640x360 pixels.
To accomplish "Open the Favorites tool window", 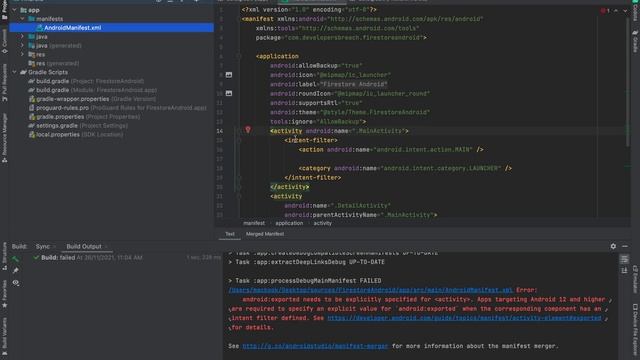I will pyautogui.click(x=4, y=294).
